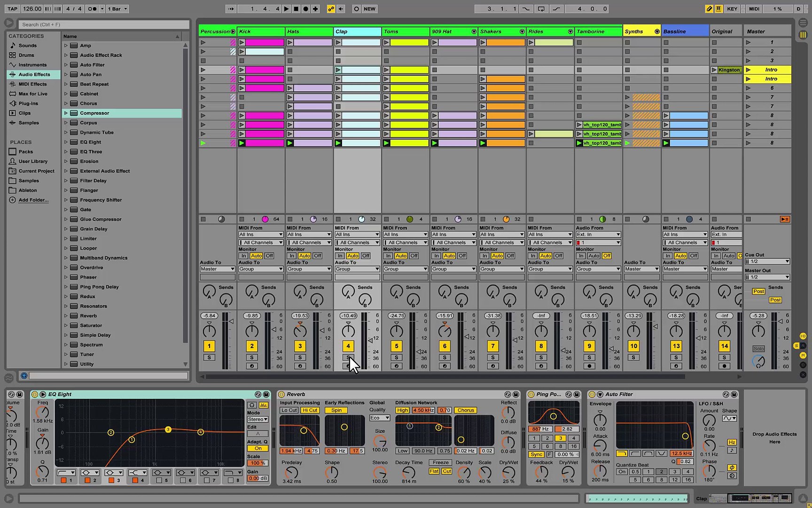Select the Max for Live category
Viewport: 812px width, 508px height.
pos(33,94)
